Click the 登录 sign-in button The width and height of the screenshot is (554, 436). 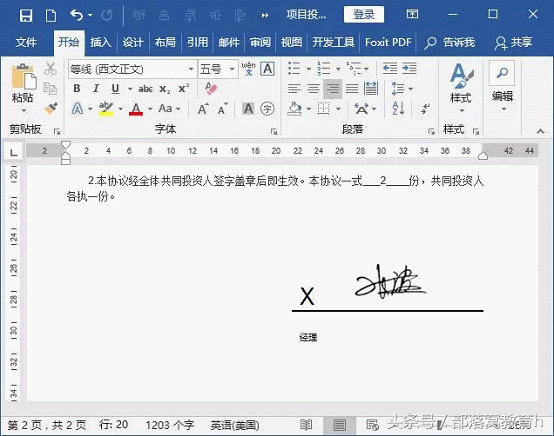(364, 14)
